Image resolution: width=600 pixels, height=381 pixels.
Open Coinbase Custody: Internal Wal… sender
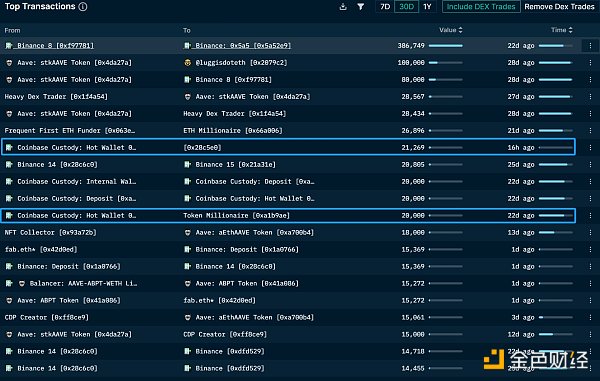(76, 181)
